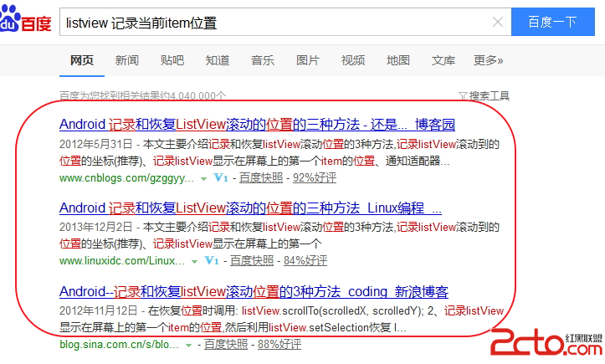Screen dimensions: 605x364
Task: Click the 84%好评 rating link
Action: (x=305, y=260)
